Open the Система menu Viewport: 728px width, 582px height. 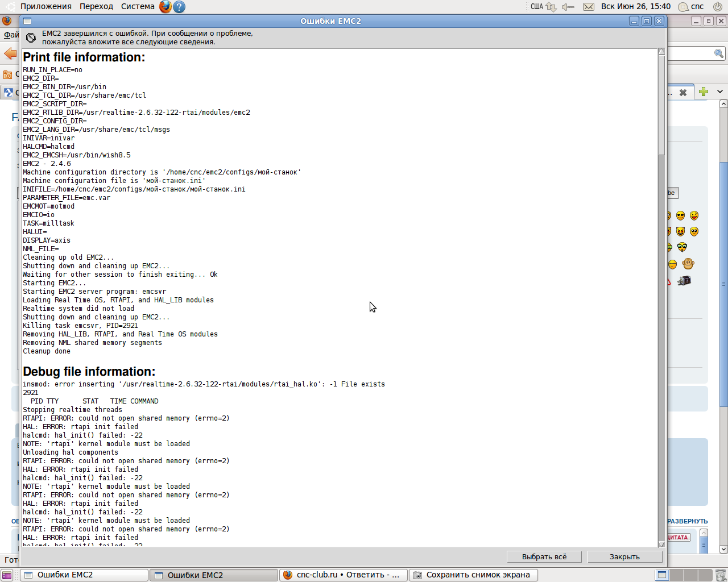(138, 7)
